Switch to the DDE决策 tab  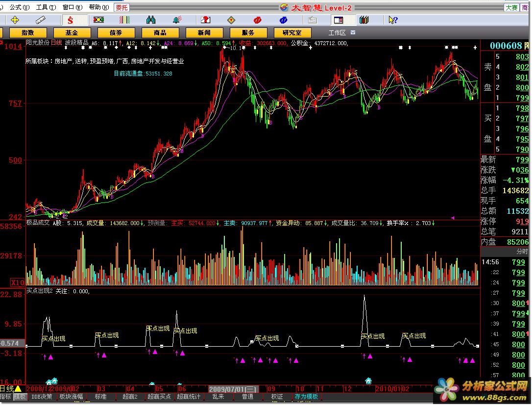(42, 397)
